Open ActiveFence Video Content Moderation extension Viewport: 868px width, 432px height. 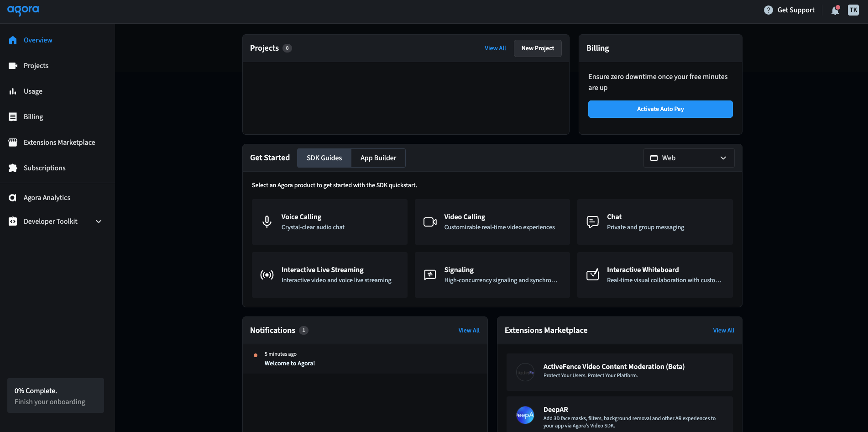coord(620,372)
